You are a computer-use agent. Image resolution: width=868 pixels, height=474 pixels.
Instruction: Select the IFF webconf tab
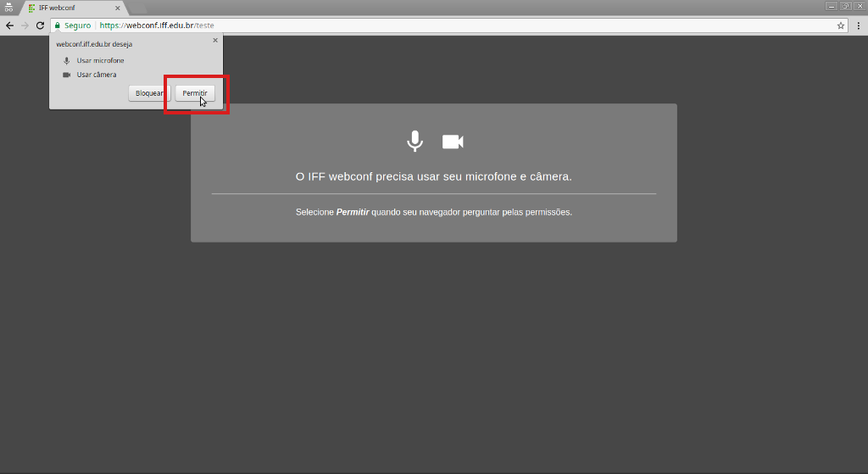[x=74, y=8]
